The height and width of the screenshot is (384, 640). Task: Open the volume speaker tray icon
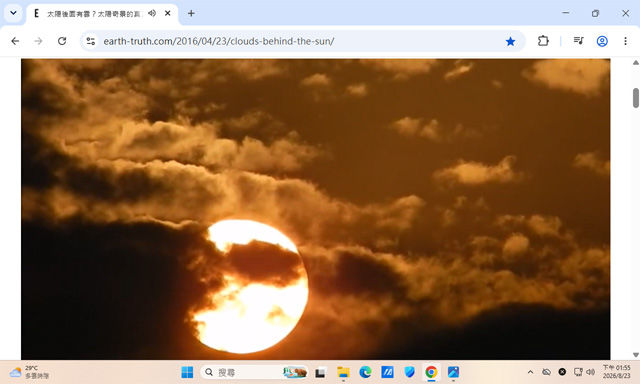590,372
